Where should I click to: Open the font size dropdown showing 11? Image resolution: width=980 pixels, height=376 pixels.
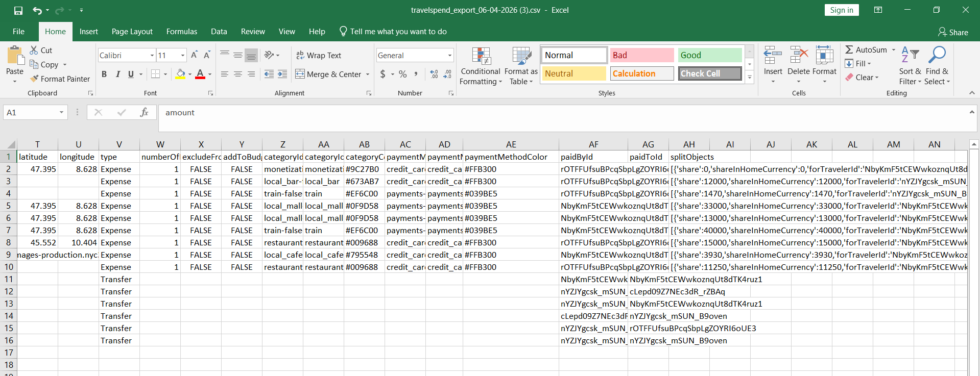pos(183,55)
